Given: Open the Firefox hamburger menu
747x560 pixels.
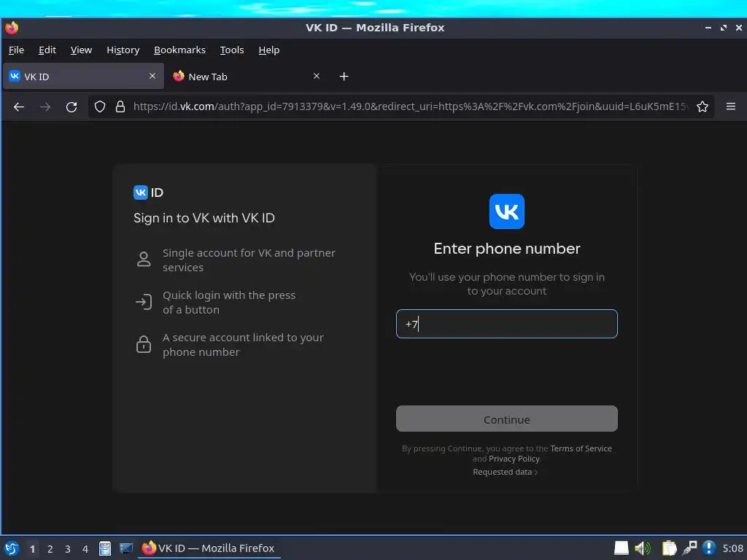Looking at the screenshot, I should [731, 106].
